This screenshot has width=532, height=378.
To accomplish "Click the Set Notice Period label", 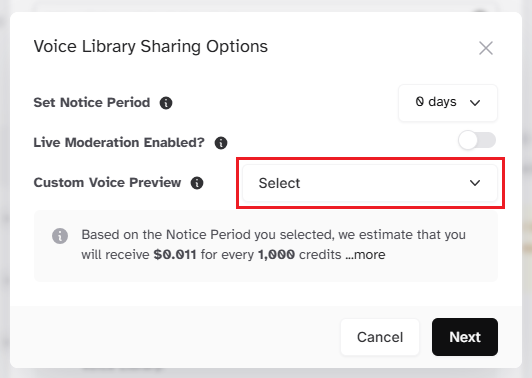I will [92, 102].
